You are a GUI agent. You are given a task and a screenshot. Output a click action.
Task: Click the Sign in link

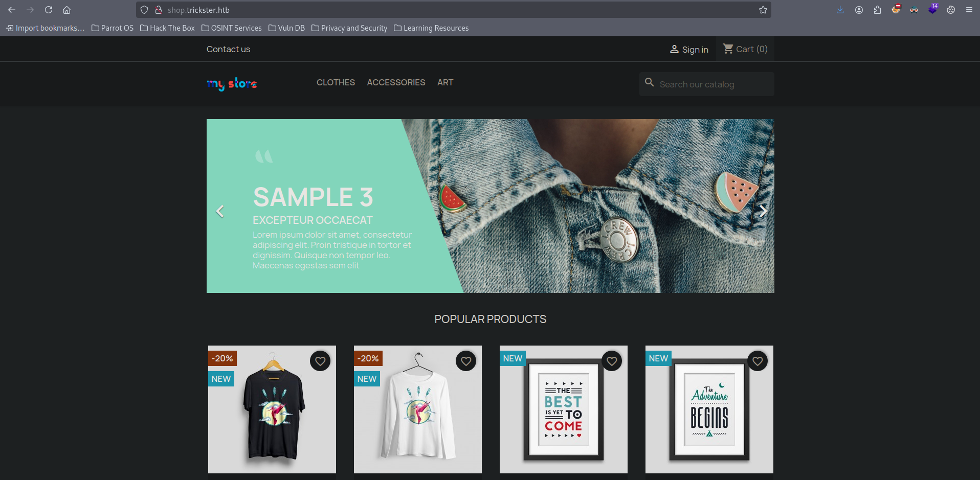point(689,50)
